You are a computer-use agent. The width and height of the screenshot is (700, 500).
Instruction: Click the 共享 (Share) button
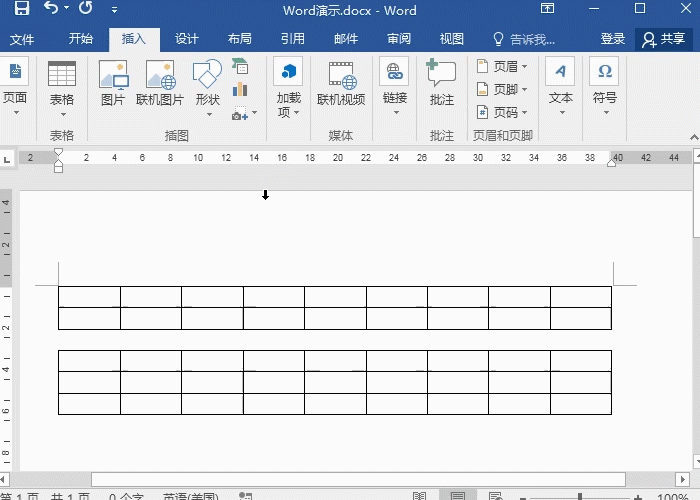click(663, 39)
